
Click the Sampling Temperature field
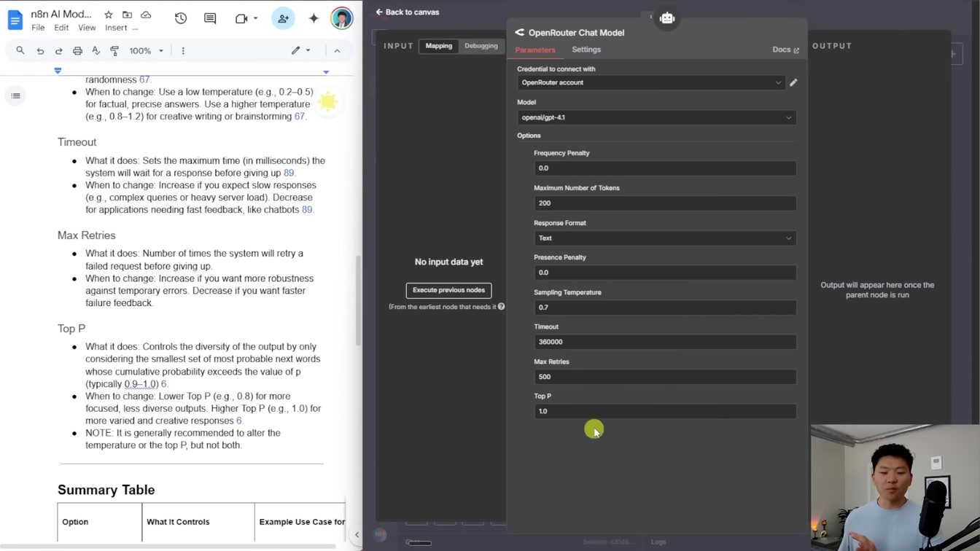665,308
